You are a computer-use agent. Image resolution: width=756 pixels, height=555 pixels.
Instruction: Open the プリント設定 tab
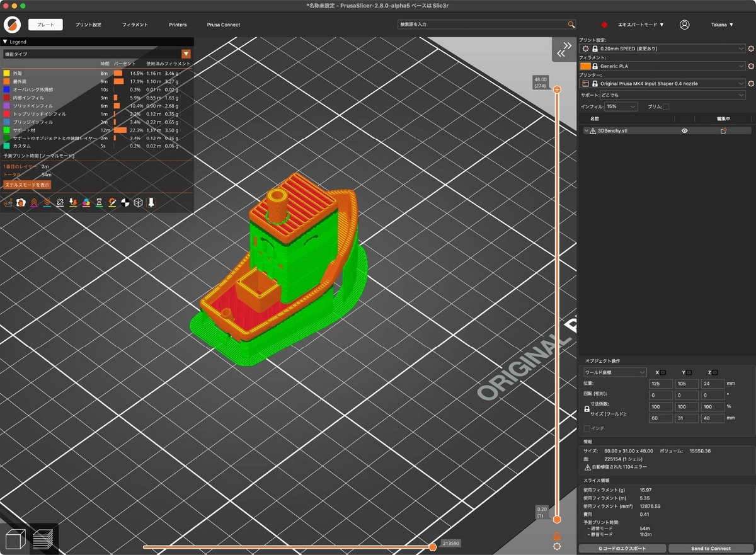pyautogui.click(x=88, y=25)
